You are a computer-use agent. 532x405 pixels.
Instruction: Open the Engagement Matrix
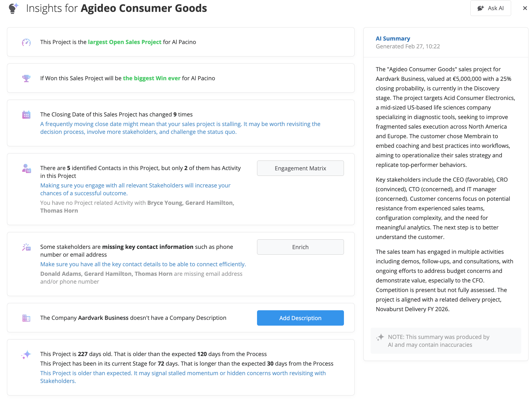click(x=300, y=168)
